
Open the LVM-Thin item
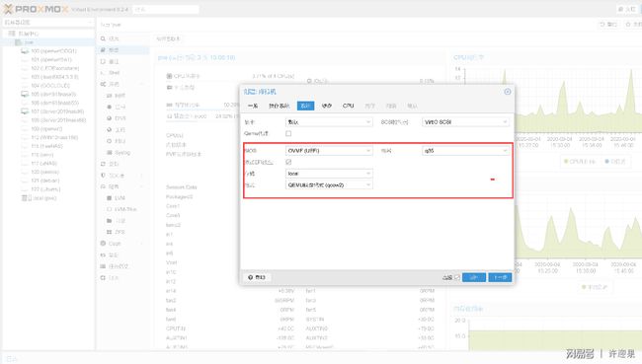121,209
